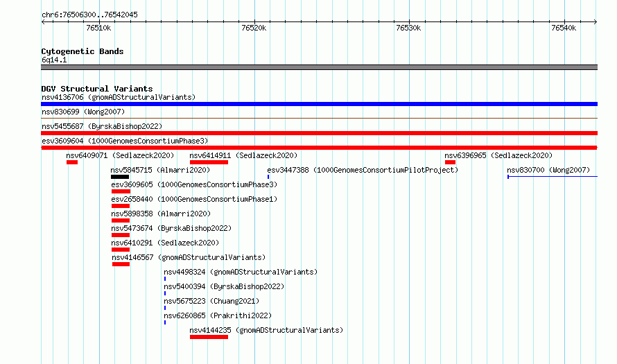Select the red bar under nsv5473674

(121, 235)
